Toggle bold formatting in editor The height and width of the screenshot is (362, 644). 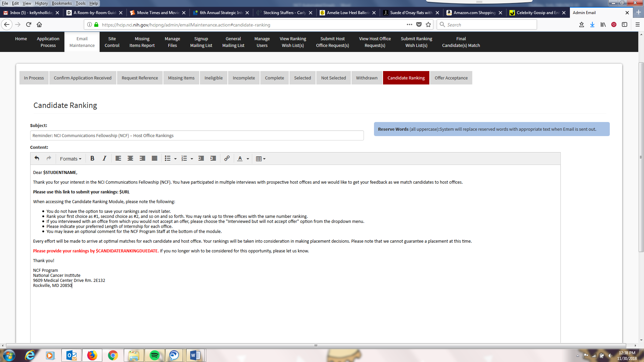pos(92,159)
